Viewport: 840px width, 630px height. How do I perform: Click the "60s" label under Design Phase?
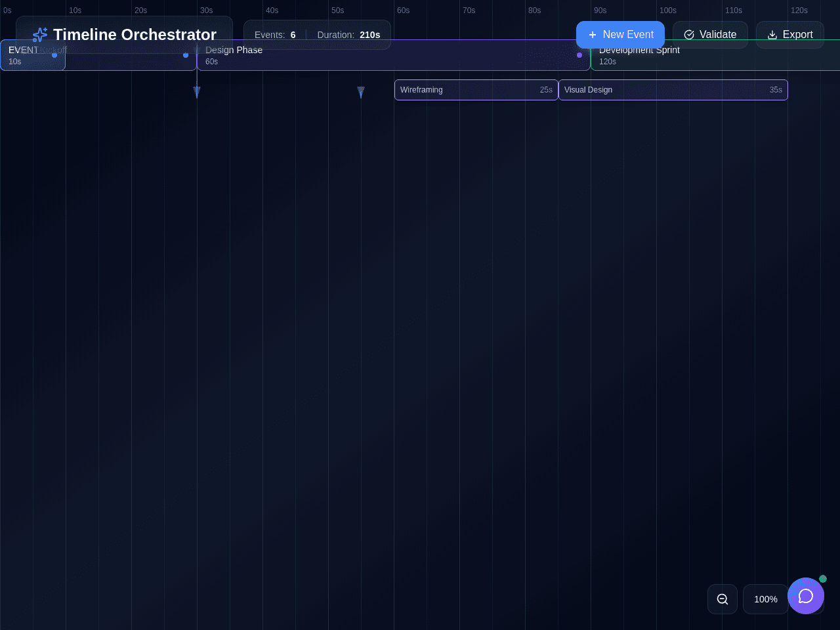(x=211, y=62)
